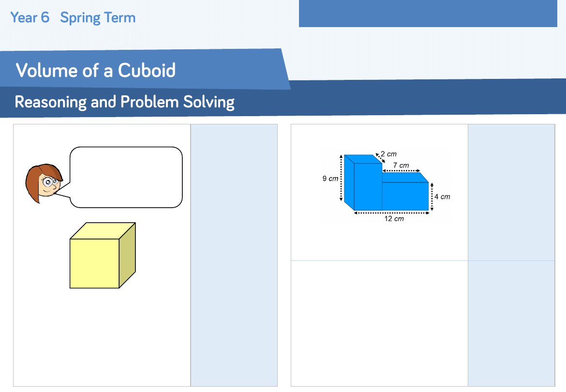
Task: Click the light blue answer column beside cube
Action: pyautogui.click(x=234, y=255)
